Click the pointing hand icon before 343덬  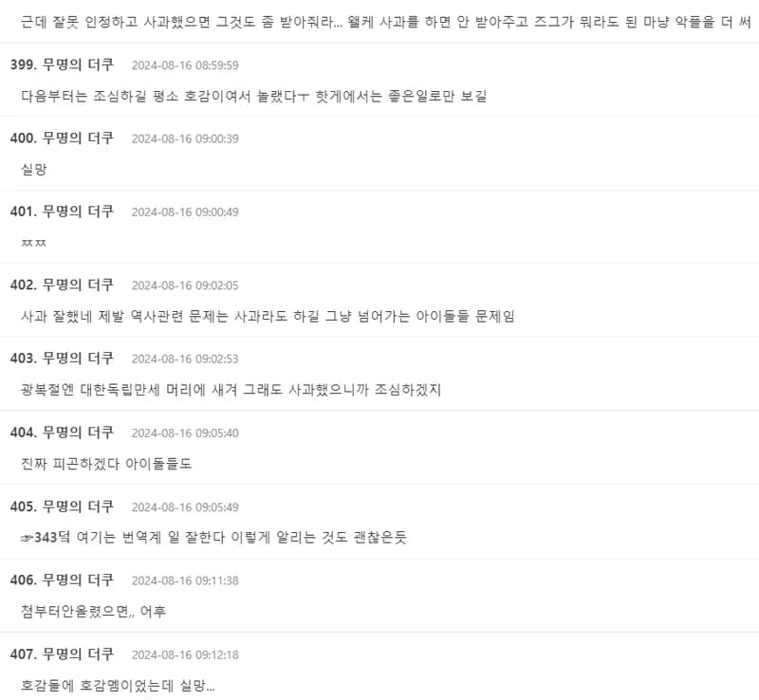(x=28, y=538)
